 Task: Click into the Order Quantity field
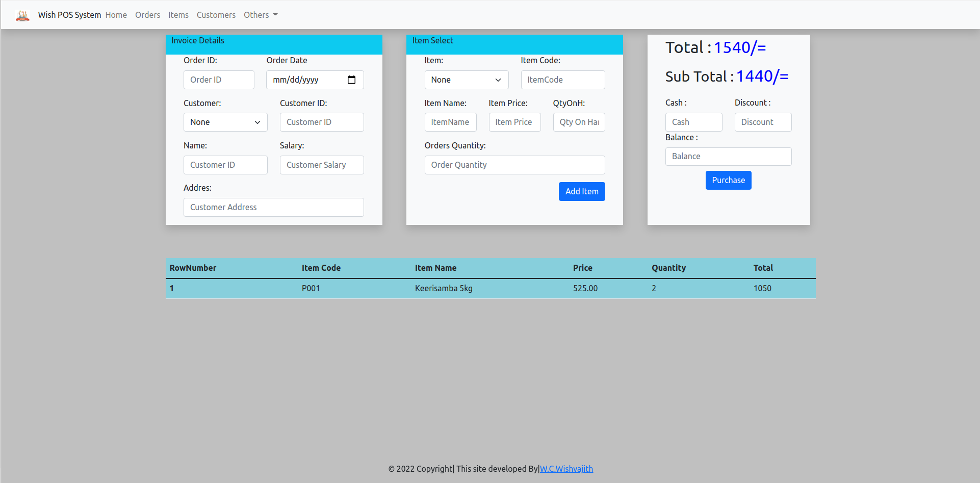(514, 165)
